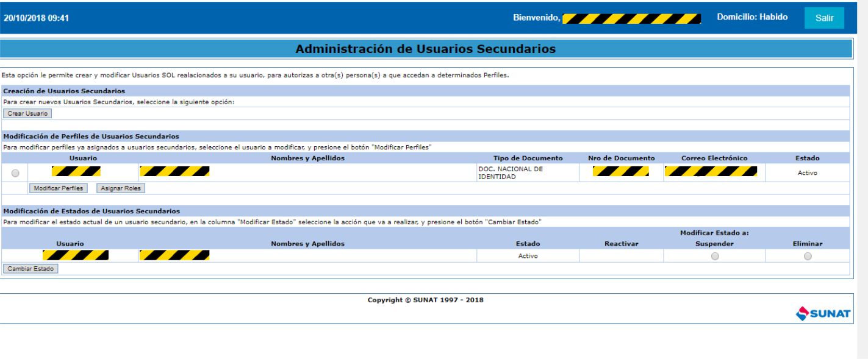Click the Domicilio: Habido text
This screenshot has width=868, height=359.
(752, 18)
